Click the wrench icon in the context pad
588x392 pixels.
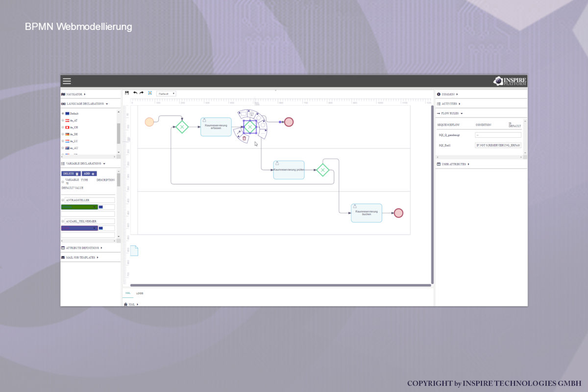pos(239,132)
